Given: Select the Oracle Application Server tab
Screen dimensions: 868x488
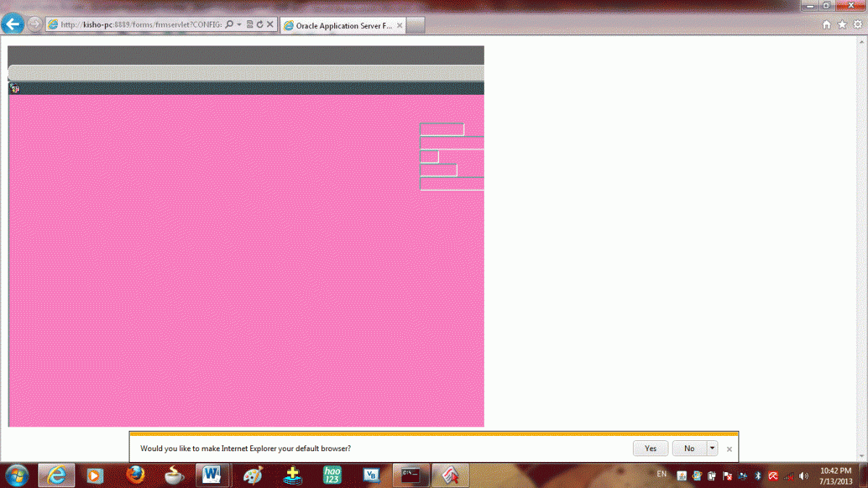Looking at the screenshot, I should coord(339,25).
